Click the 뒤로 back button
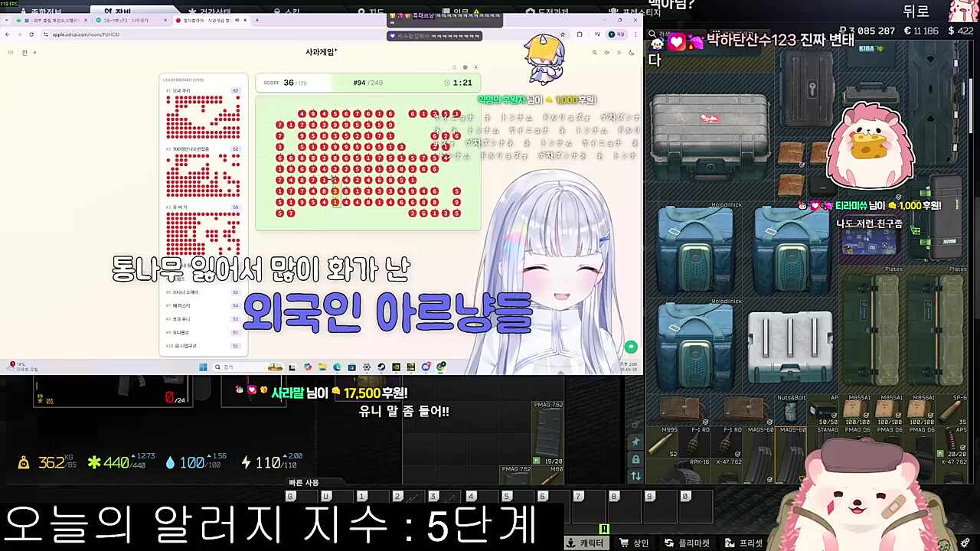980x551 pixels. [916, 11]
